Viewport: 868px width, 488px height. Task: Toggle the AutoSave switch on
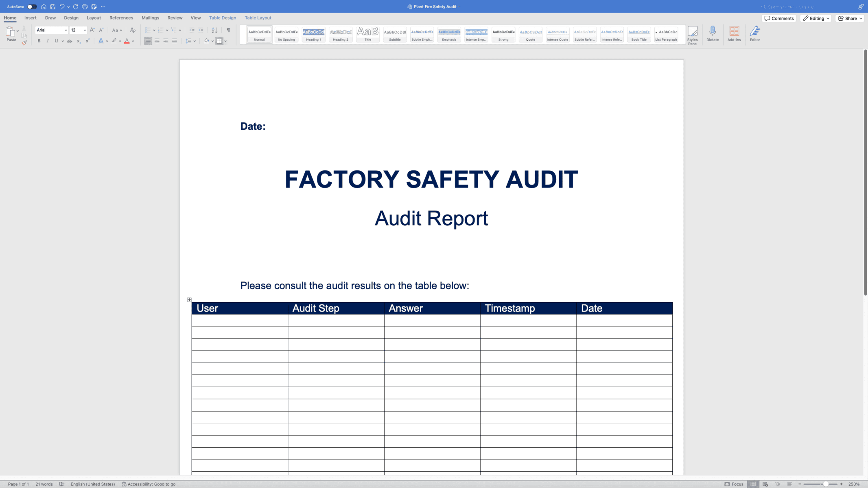(x=33, y=7)
